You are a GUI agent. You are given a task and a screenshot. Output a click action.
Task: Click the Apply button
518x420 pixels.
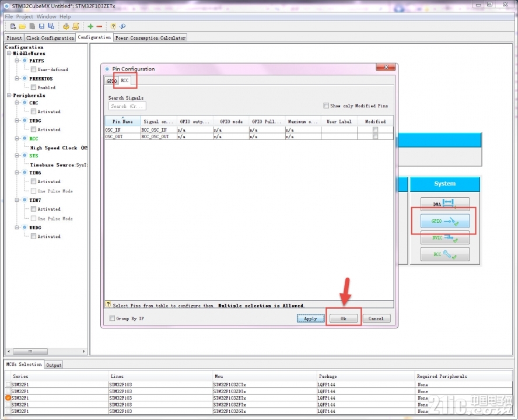(x=310, y=318)
